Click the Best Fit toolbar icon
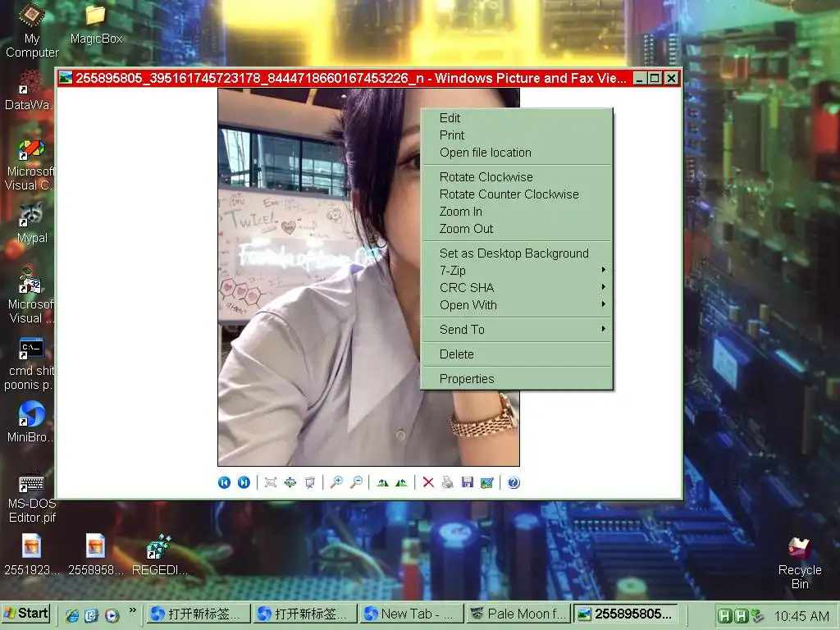 271,482
